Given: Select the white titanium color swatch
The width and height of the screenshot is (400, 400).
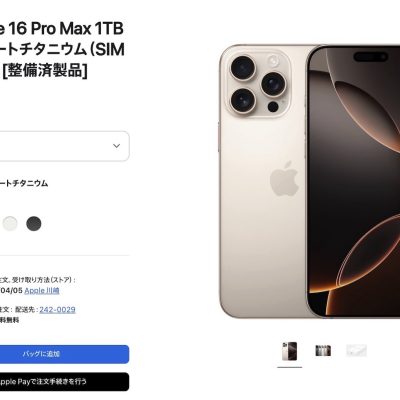Looking at the screenshot, I should click(x=10, y=224).
